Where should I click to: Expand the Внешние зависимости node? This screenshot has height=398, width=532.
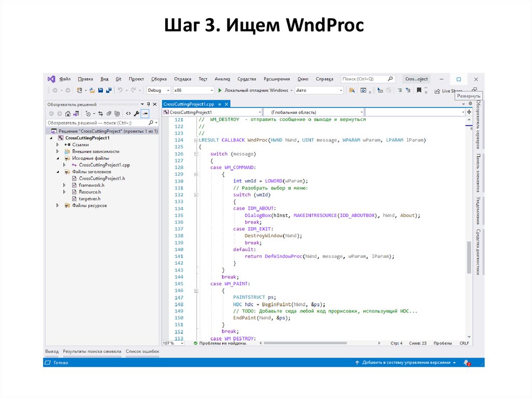(x=57, y=152)
